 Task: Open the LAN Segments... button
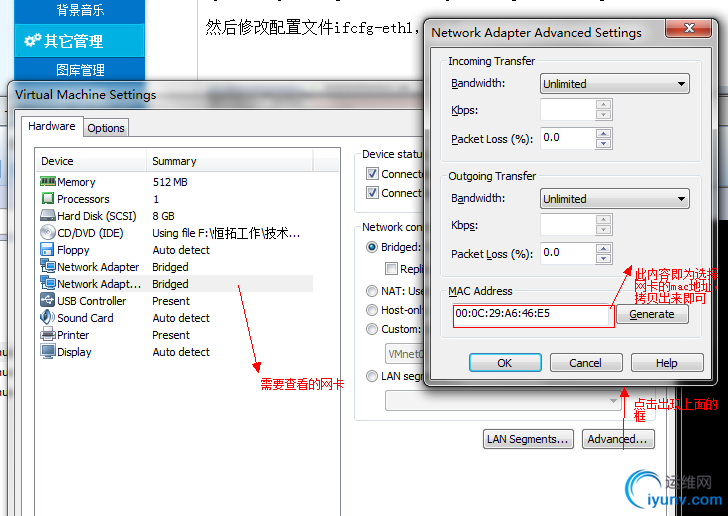pyautogui.click(x=528, y=439)
